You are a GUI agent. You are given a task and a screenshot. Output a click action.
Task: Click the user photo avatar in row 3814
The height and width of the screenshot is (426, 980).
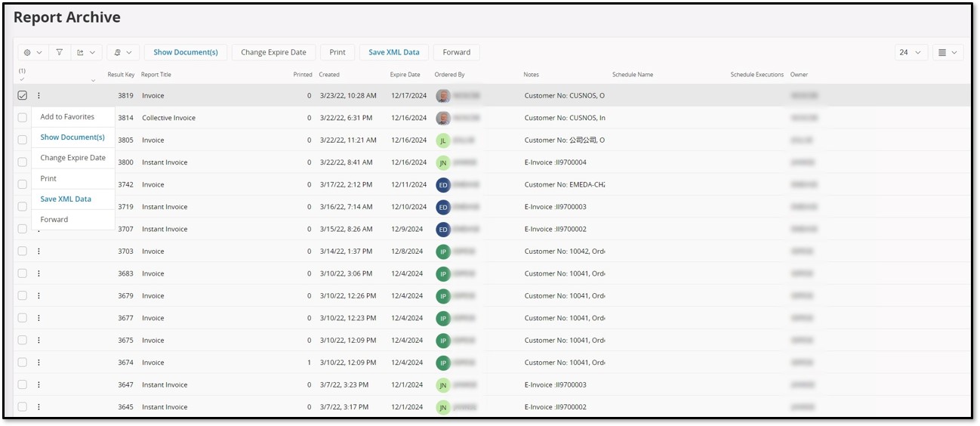(x=443, y=118)
